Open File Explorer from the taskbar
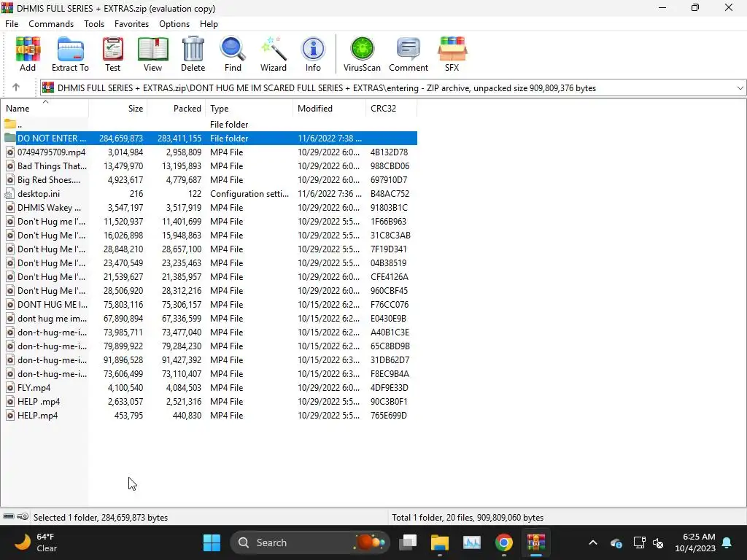Image resolution: width=747 pixels, height=560 pixels. [x=440, y=542]
